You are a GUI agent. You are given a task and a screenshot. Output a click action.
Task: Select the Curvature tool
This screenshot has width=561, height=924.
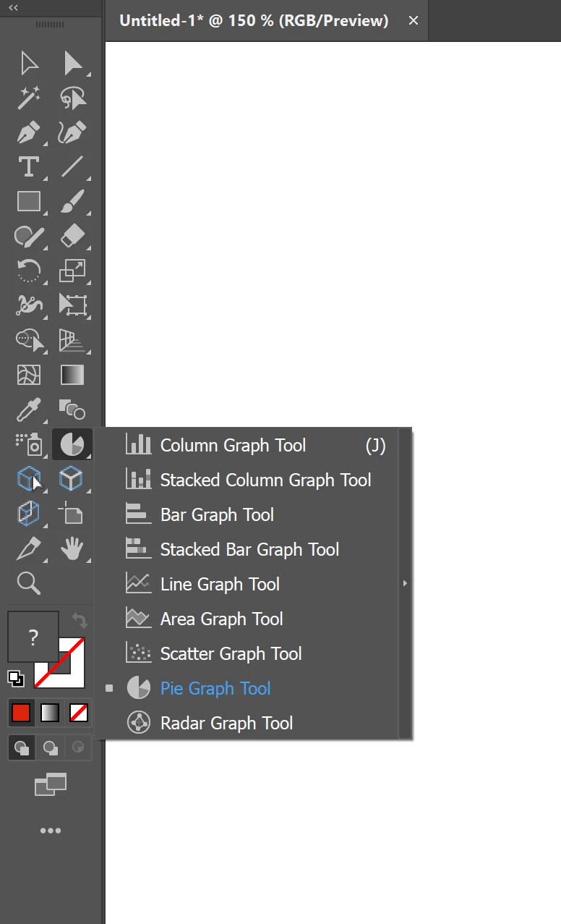[72, 132]
